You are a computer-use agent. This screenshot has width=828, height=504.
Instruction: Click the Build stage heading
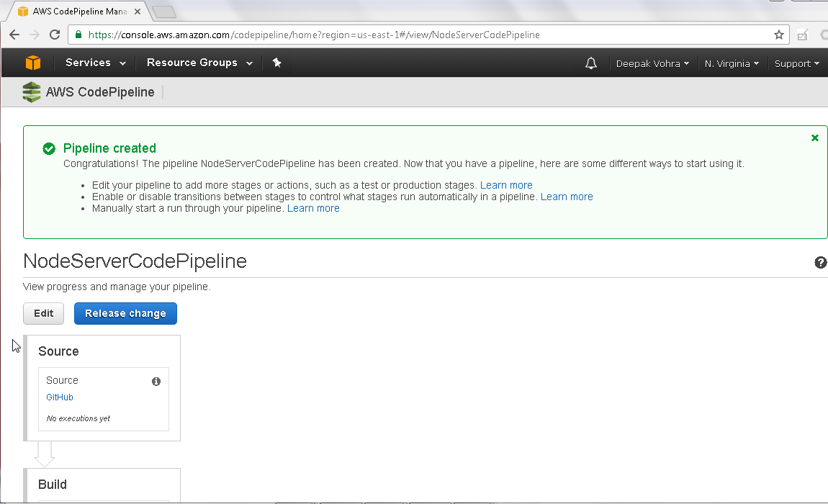tap(53, 485)
